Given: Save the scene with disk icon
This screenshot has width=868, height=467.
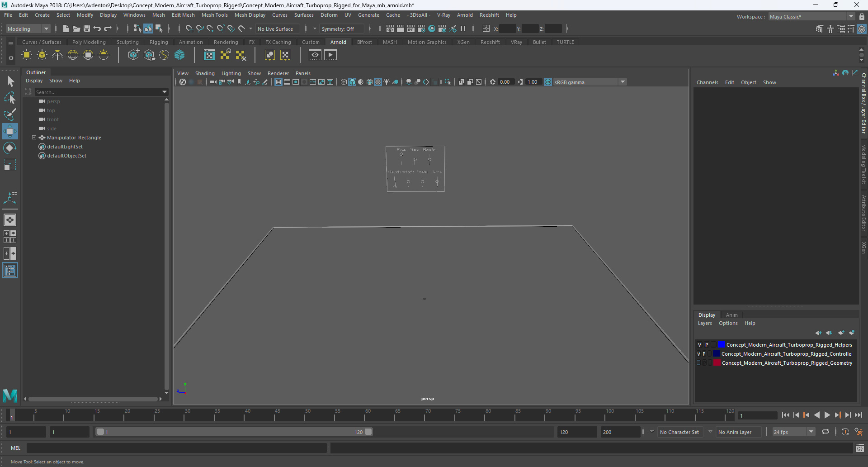Looking at the screenshot, I should [87, 29].
